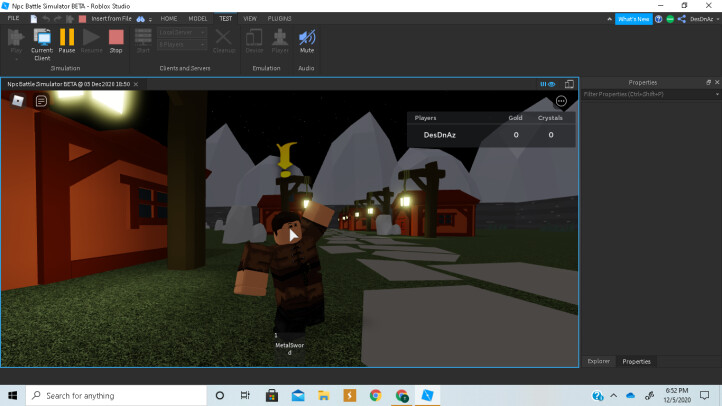The width and height of the screenshot is (722, 406).
Task: Open the Roblox menu icon in the game view
Action: (17, 101)
